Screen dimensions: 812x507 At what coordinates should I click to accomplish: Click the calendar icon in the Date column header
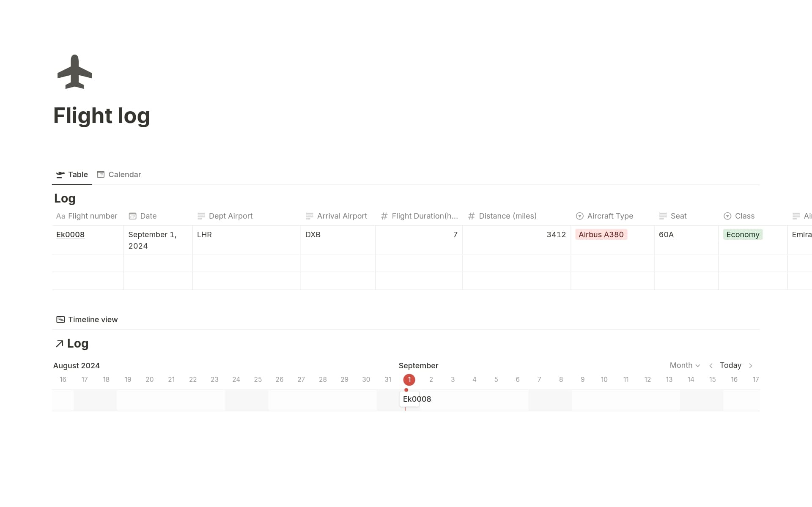[132, 216]
